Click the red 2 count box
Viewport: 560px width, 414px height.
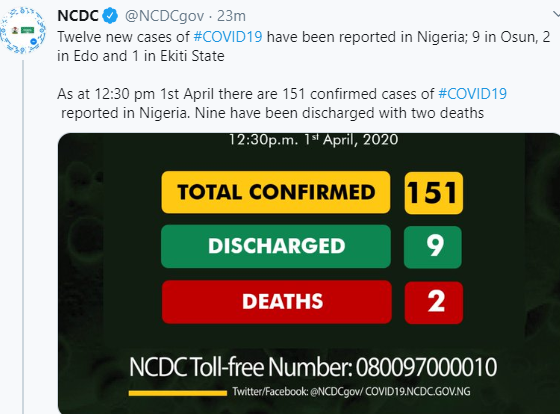point(434,303)
